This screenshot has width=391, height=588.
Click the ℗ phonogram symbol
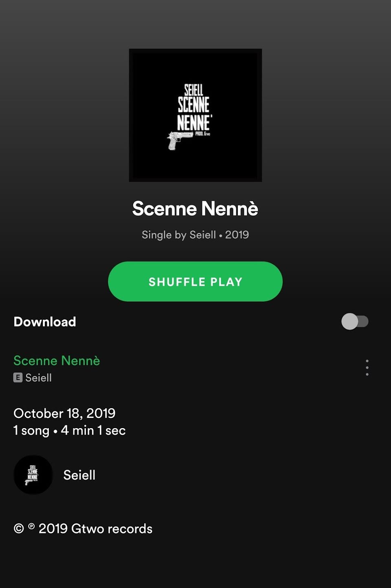[31, 526]
